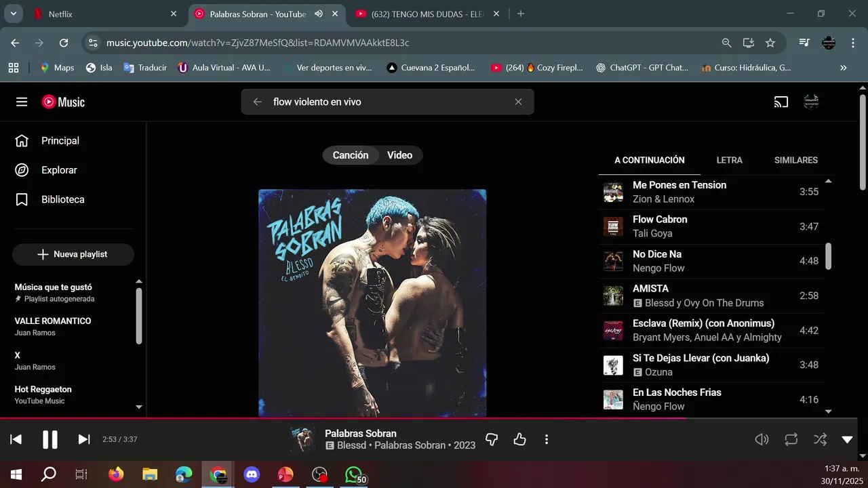Image resolution: width=868 pixels, height=488 pixels.
Task: Switch to Canción mode
Action: click(351, 155)
